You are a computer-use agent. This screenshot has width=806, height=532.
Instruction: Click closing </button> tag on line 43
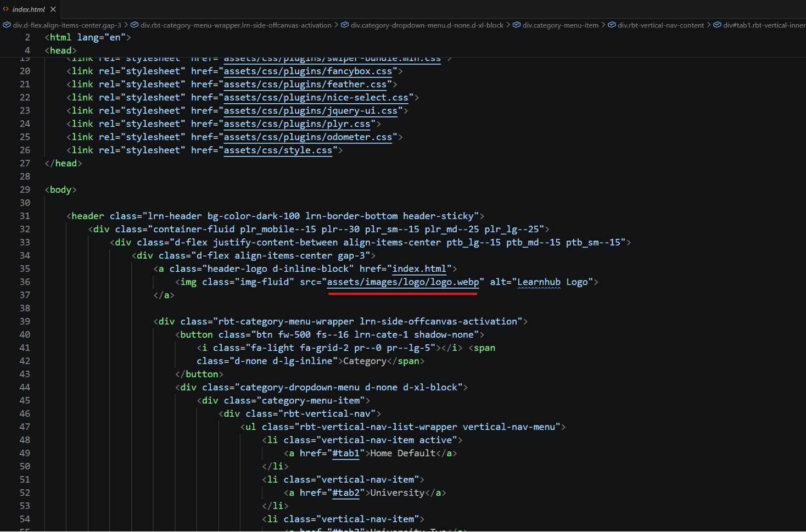click(199, 374)
